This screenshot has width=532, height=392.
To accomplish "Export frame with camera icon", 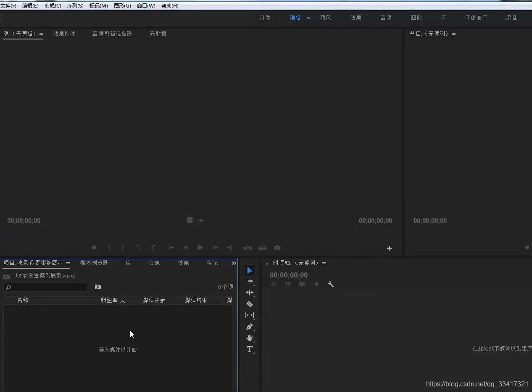I will [x=277, y=248].
